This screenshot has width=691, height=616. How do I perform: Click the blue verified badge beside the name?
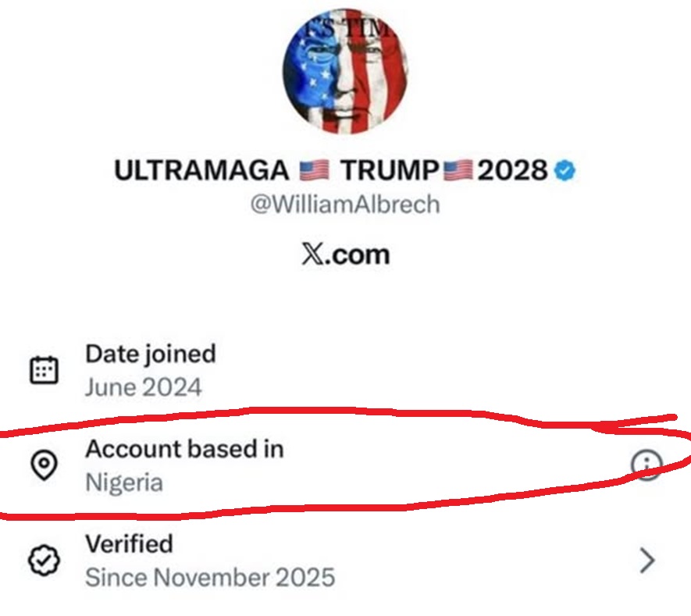click(x=565, y=169)
